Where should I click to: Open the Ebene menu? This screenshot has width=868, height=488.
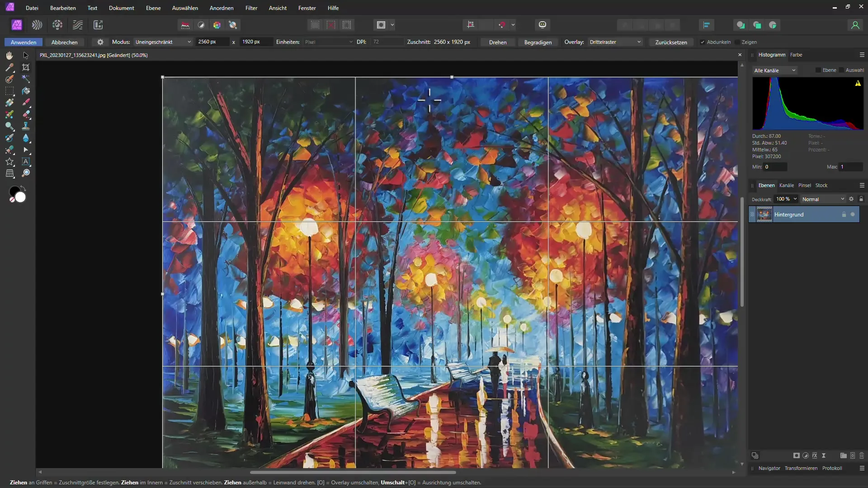click(153, 8)
